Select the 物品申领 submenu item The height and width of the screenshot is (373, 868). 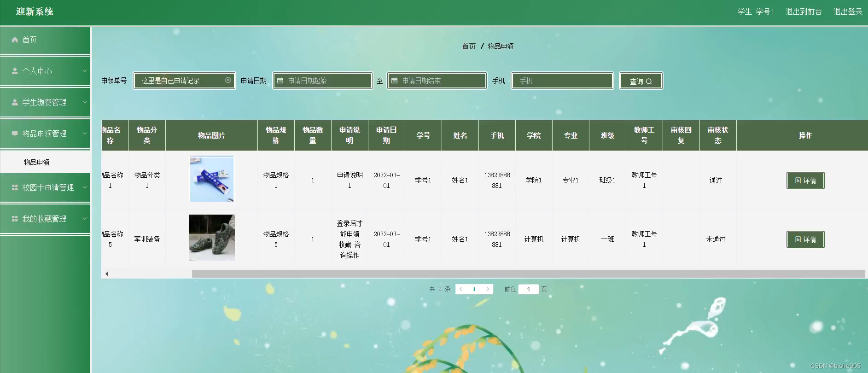tap(45, 162)
